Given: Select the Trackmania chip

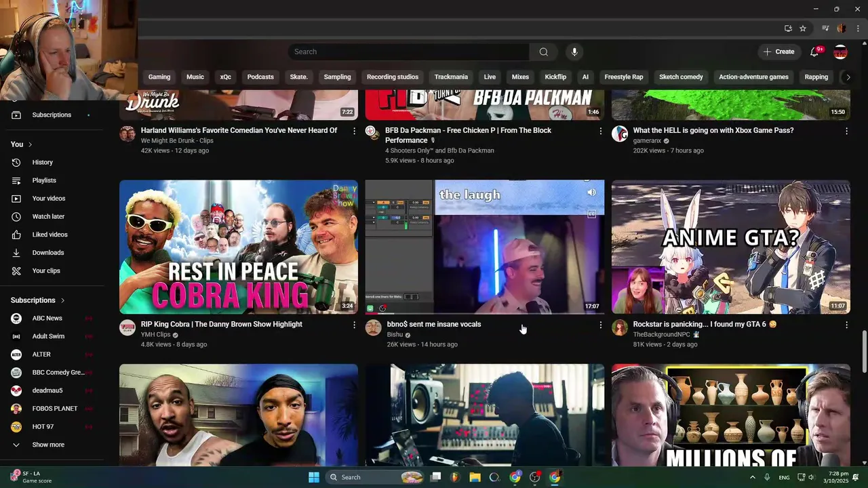Looking at the screenshot, I should pyautogui.click(x=451, y=77).
